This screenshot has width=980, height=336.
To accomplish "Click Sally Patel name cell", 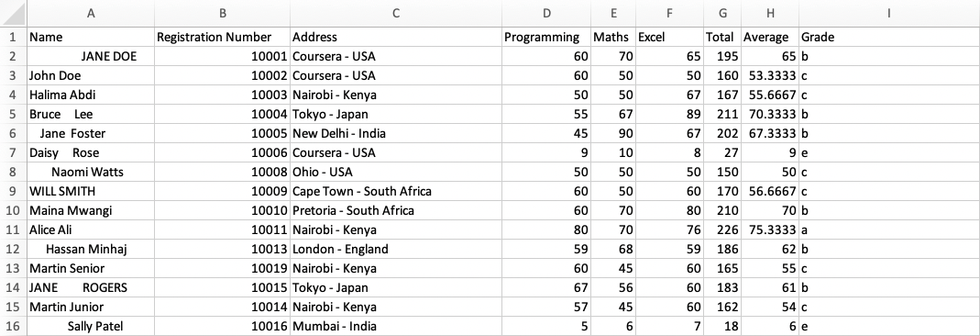I will (x=91, y=326).
